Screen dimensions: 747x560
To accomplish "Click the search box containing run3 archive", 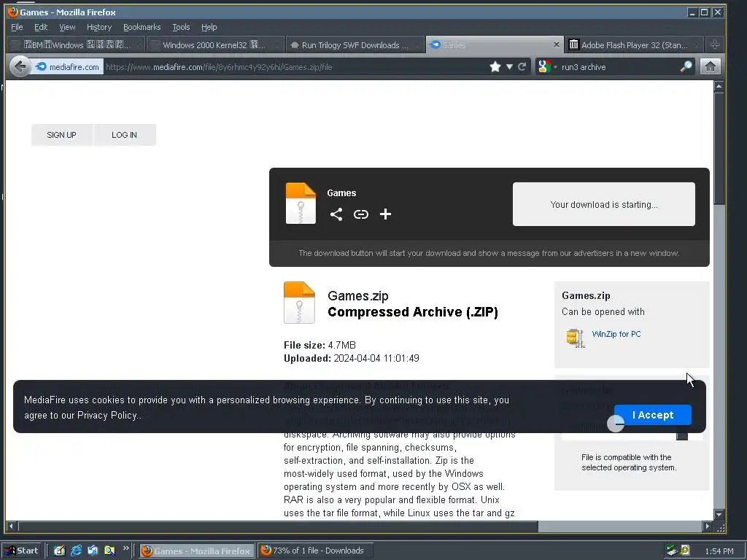I will point(619,66).
